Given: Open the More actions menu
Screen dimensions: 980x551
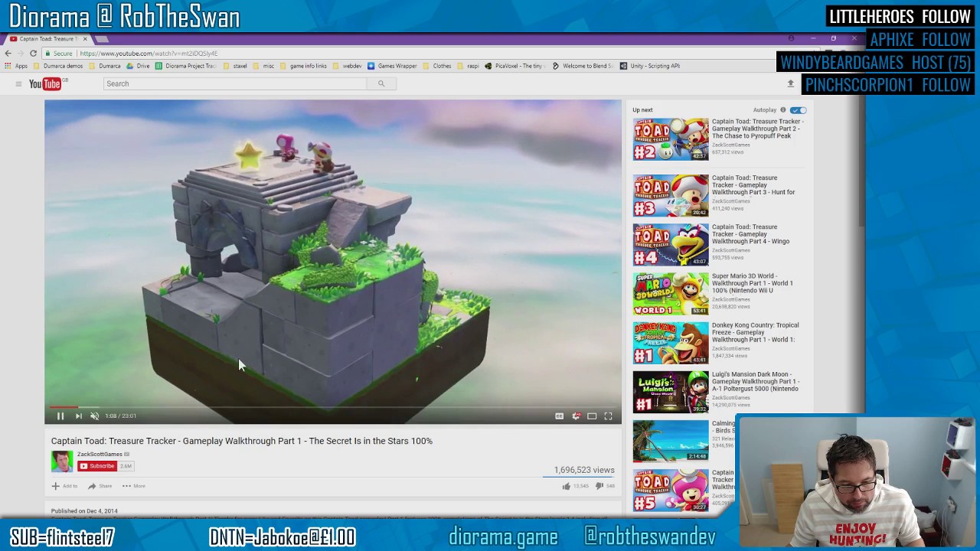Looking at the screenshot, I should pyautogui.click(x=133, y=486).
